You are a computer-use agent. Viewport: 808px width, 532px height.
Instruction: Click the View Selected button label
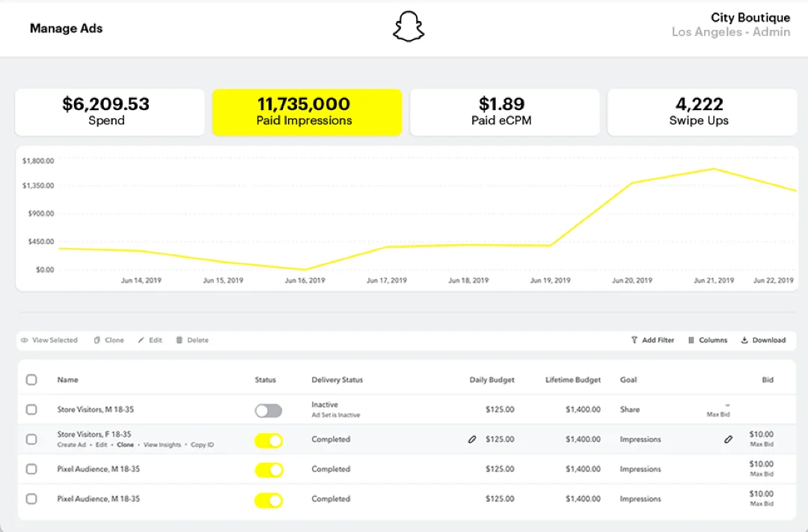point(55,340)
